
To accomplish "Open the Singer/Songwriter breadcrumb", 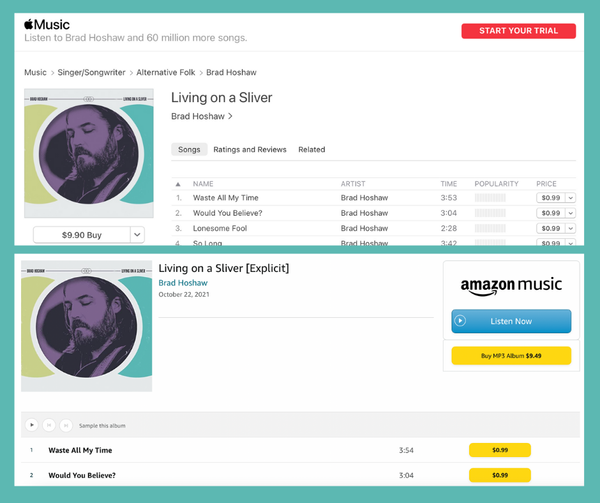I will coord(91,72).
